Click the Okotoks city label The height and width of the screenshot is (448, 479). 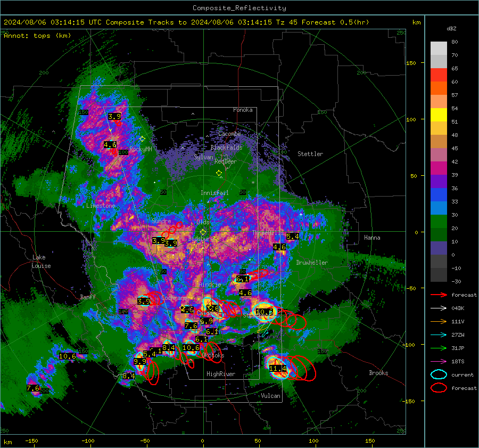213,355
